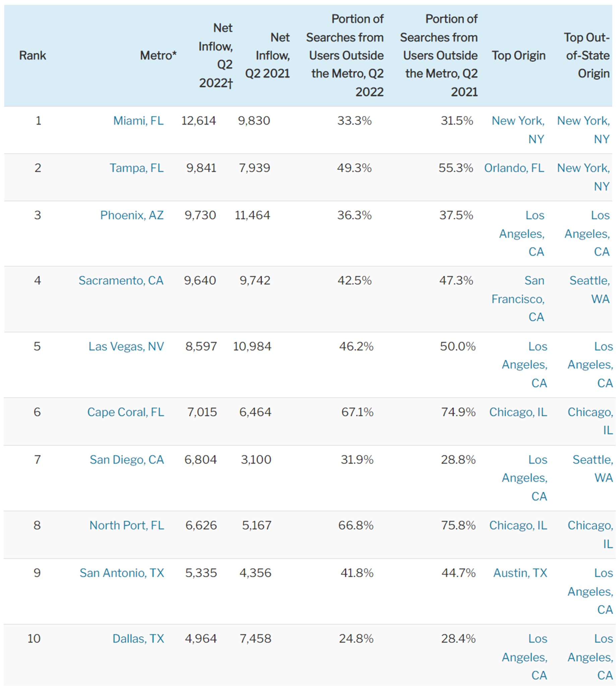Click the Net Inflow, Q2 2021 header
The width and height of the screenshot is (616, 686).
267,56
